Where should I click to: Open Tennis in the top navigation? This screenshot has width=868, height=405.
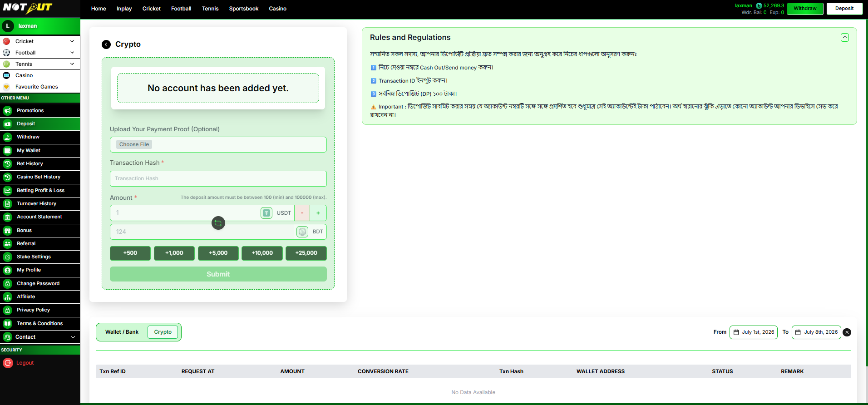[x=210, y=9]
